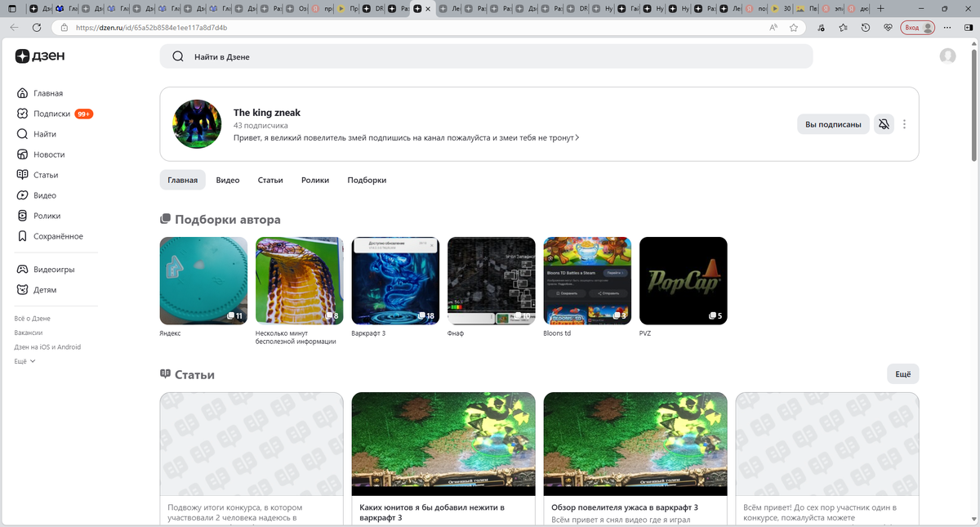Image resolution: width=980 pixels, height=527 pixels.
Task: Open article Подвожу итоги конкурса
Action: [x=252, y=459]
